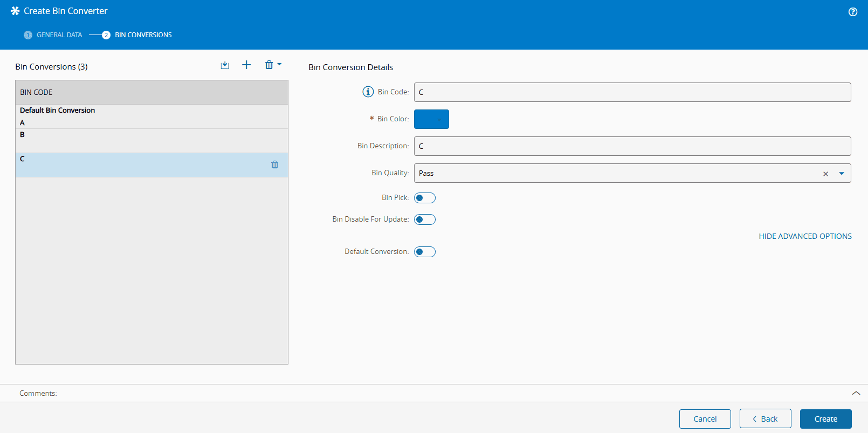Enable Bin Disable For Update switch
The width and height of the screenshot is (868, 433).
click(x=424, y=219)
